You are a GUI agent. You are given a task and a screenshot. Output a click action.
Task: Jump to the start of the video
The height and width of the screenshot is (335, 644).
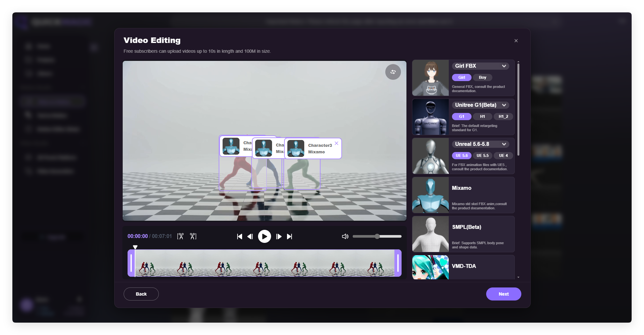pos(240,237)
